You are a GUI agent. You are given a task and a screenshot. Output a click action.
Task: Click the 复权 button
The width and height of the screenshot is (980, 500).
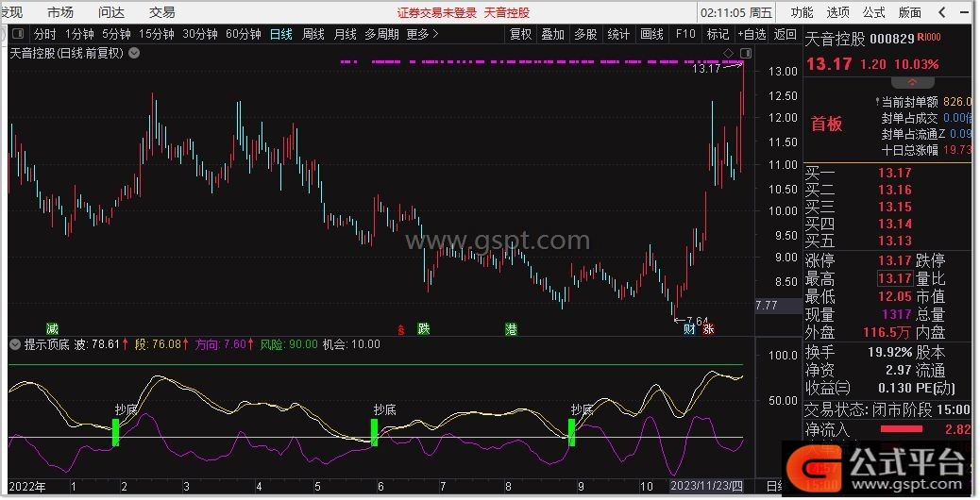click(x=520, y=34)
